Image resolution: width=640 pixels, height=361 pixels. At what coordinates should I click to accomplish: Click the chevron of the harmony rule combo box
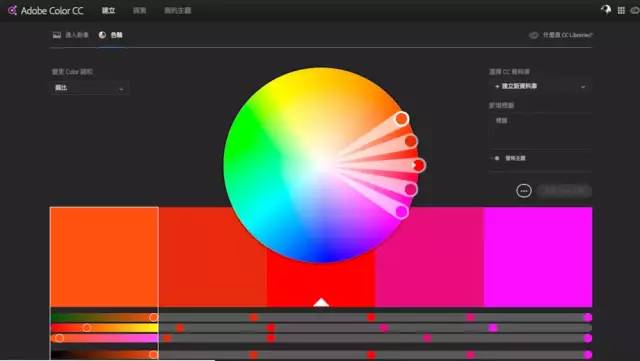pyautogui.click(x=121, y=89)
